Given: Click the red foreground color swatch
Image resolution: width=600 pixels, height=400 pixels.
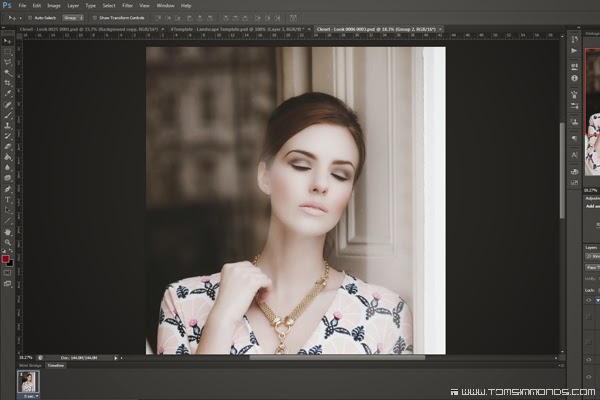Looking at the screenshot, I should [5, 259].
